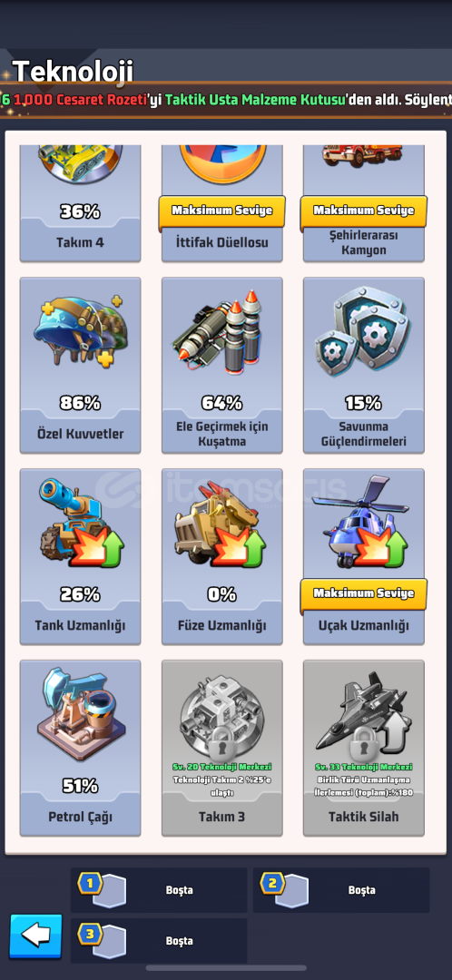Click the Maksimum Seviye badge on Uçak Uzmanlığı
The width and height of the screenshot is (452, 980).
tap(364, 593)
